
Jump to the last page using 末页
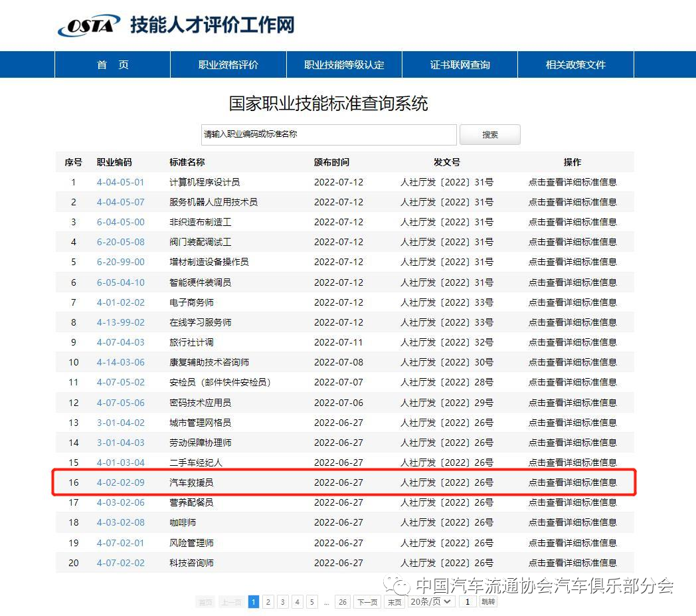click(x=394, y=601)
